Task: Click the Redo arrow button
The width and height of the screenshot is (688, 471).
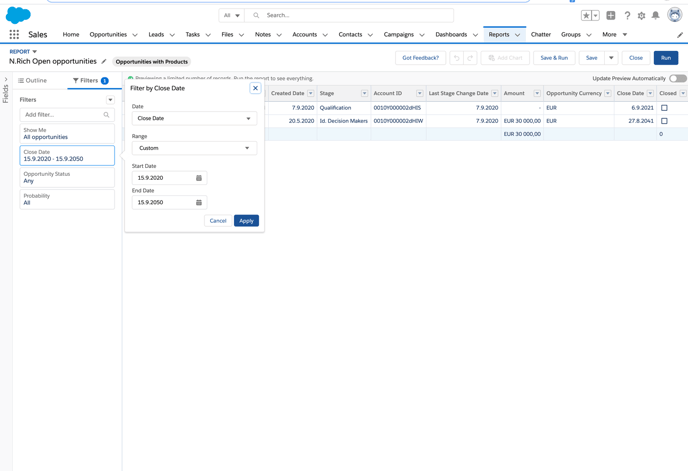Action: (470, 58)
